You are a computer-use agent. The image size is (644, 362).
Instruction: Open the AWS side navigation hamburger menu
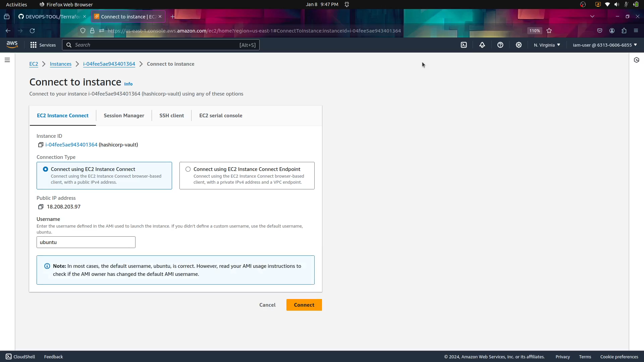(7, 60)
